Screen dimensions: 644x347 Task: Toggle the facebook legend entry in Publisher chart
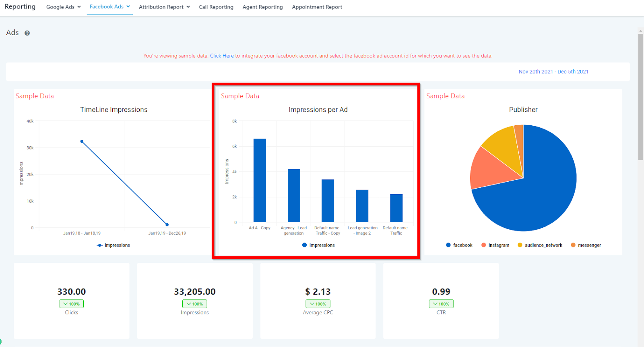[459, 245]
